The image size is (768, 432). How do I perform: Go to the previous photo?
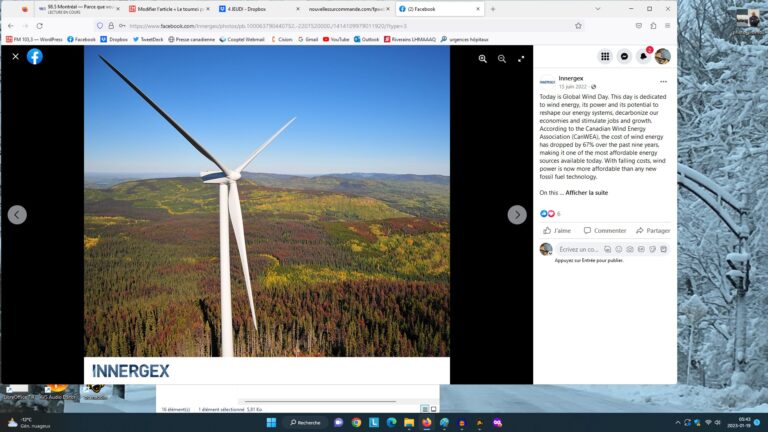click(17, 214)
